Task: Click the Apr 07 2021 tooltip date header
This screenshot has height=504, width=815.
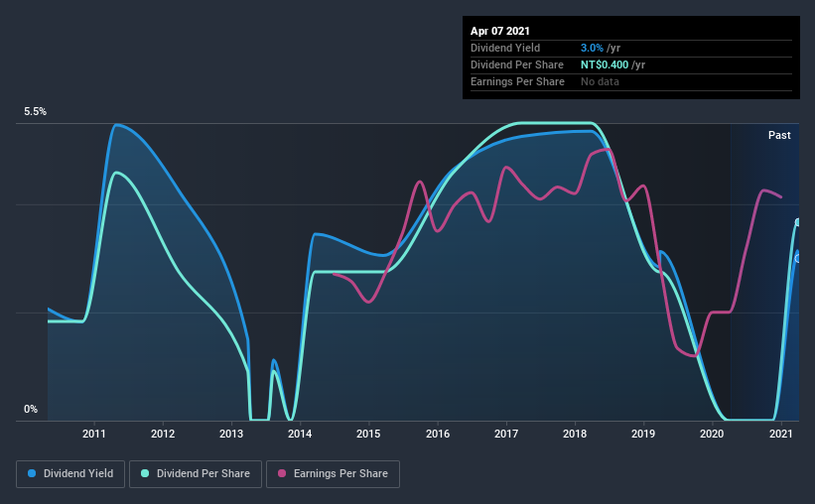Action: coord(500,31)
